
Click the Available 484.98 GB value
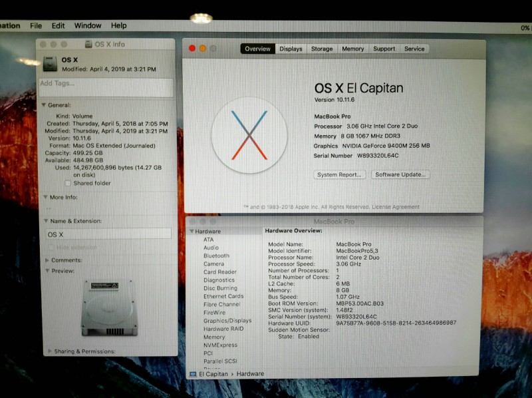(88, 160)
